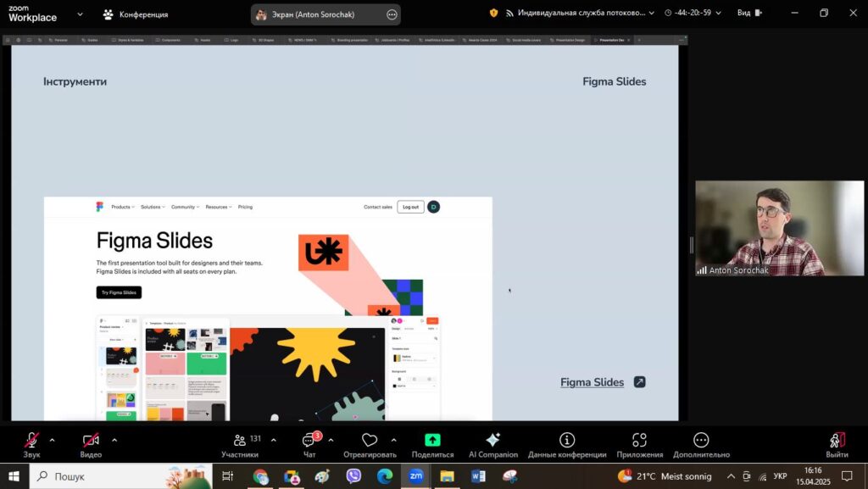868x489 pixels.
Task: Open AI Companion sparkle icon
Action: point(492,440)
